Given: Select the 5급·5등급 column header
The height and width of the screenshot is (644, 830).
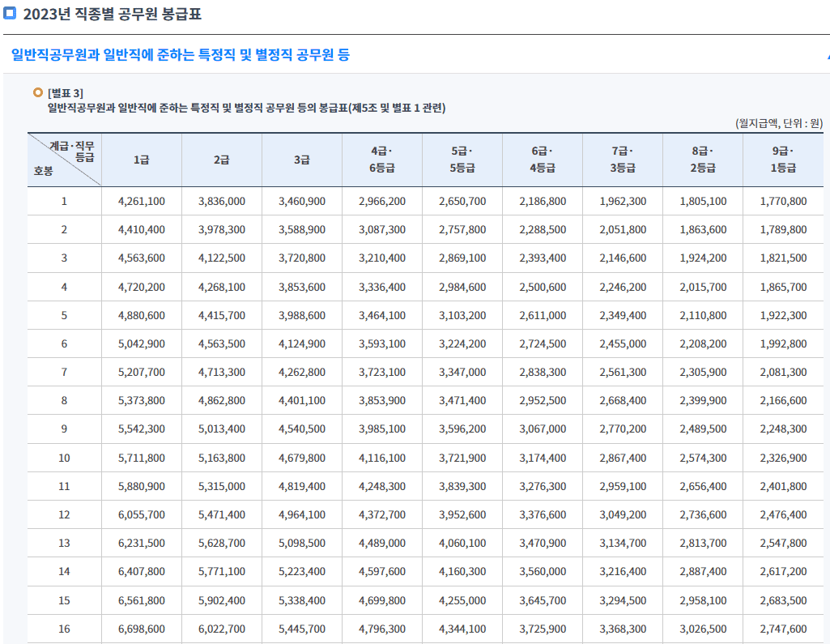Looking at the screenshot, I should 462,160.
